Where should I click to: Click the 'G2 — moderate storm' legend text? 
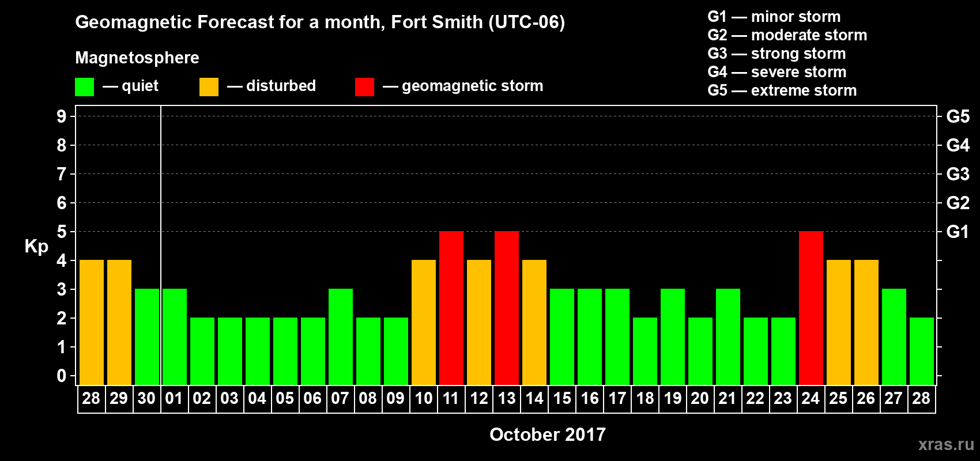tap(787, 35)
